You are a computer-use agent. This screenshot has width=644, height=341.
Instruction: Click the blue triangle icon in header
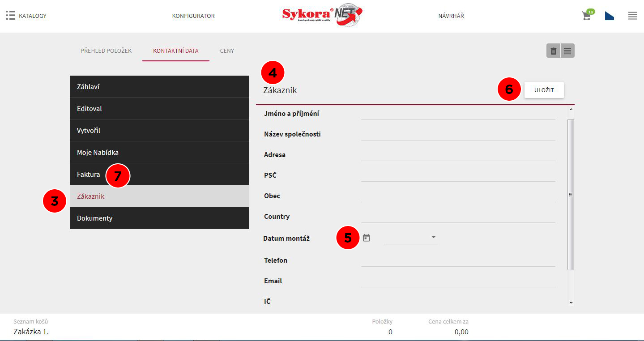click(609, 16)
